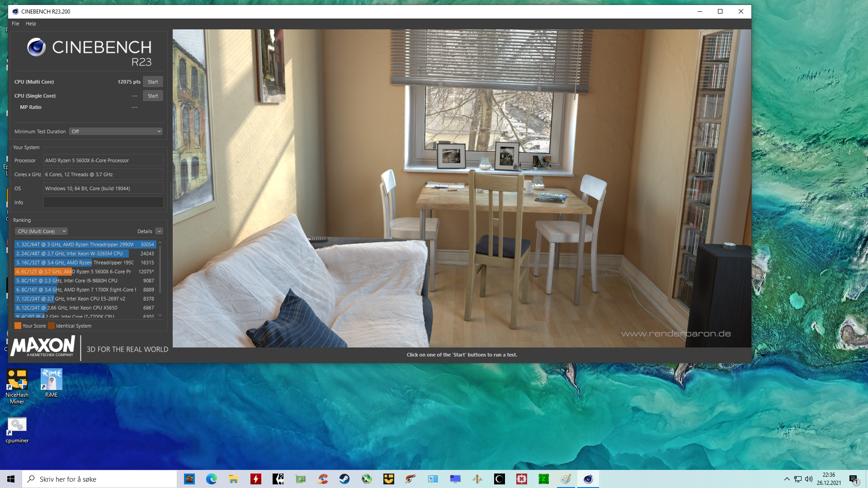Open Microsoft Edge from the taskbar
This screenshot has width=868, height=488.
point(212,479)
